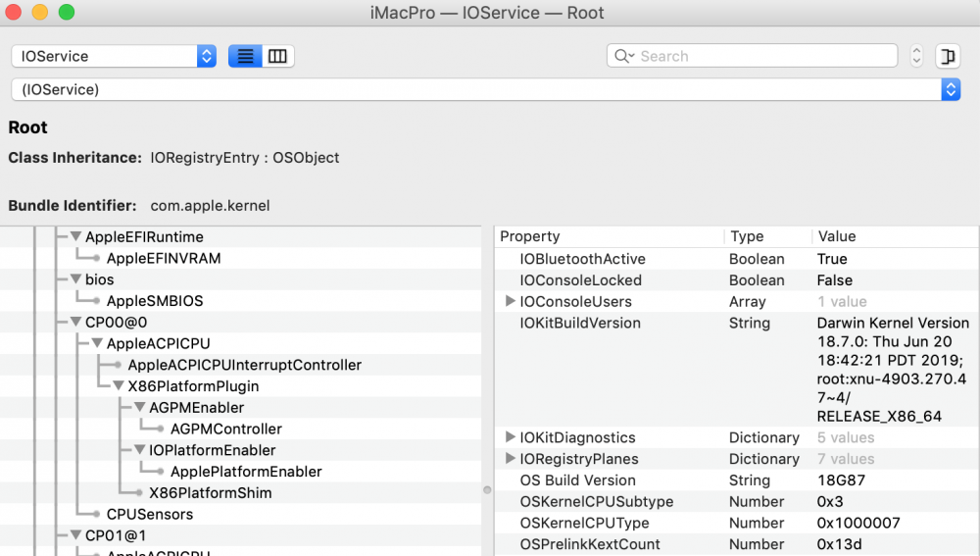Open the (IOService) path dropdown

click(486, 89)
